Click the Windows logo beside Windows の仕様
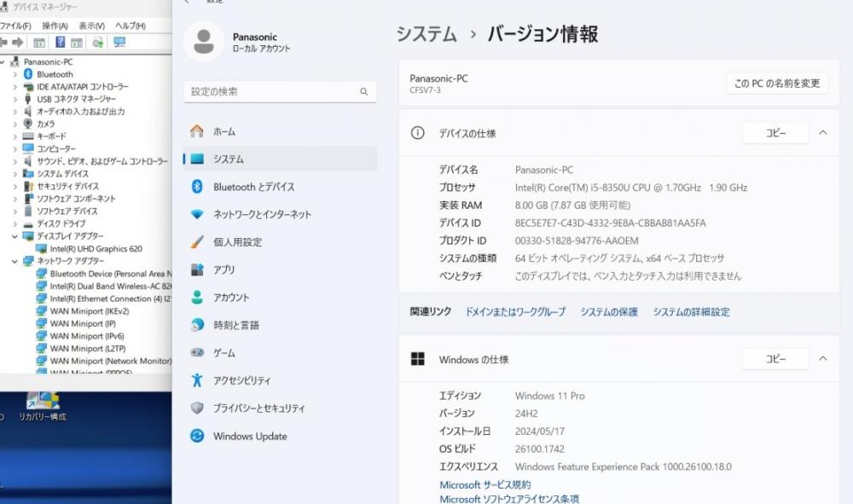Screen dimensions: 853x504 click(417, 359)
